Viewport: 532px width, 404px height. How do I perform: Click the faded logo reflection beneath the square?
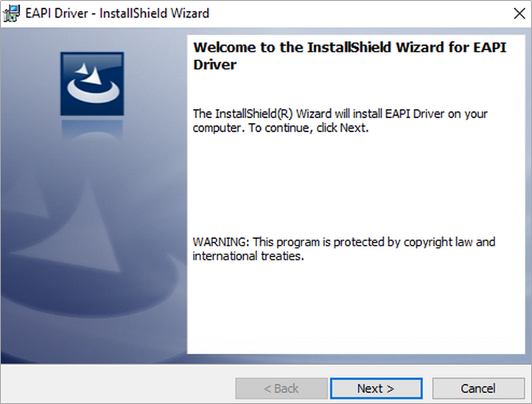(92, 129)
